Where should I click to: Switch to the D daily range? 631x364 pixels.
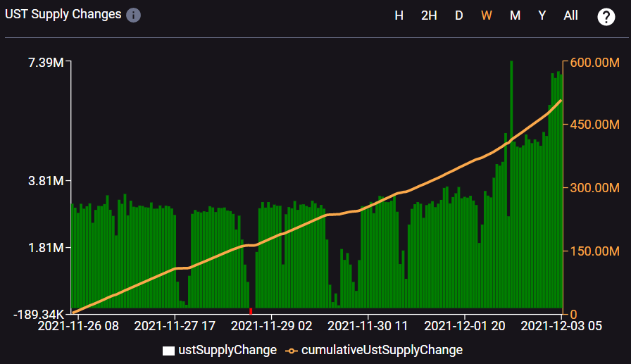458,15
